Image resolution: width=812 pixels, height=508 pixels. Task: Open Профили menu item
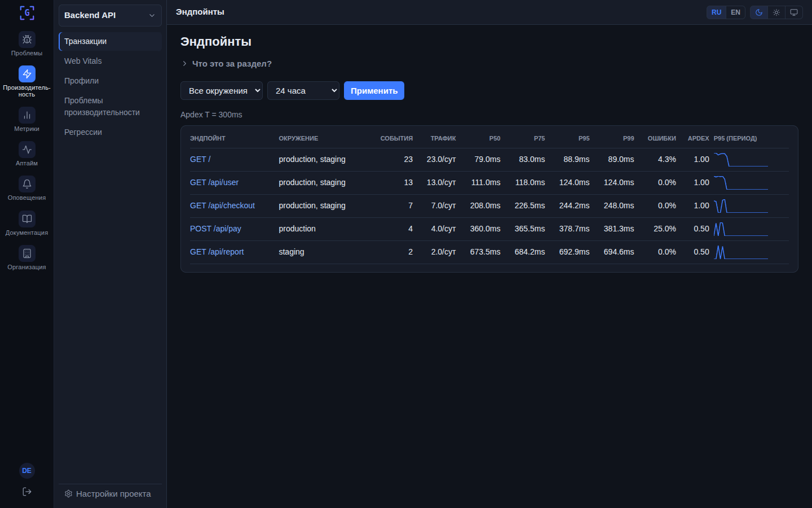point(110,81)
